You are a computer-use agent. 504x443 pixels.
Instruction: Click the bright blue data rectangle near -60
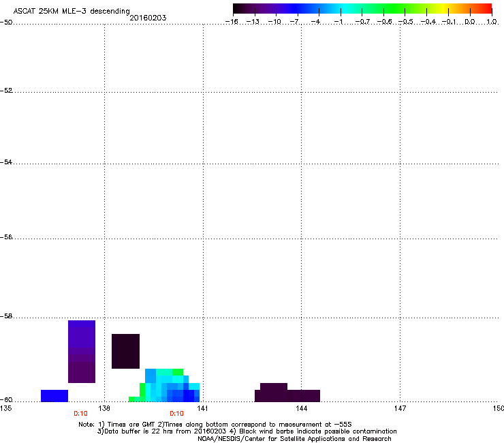pyautogui.click(x=54, y=396)
